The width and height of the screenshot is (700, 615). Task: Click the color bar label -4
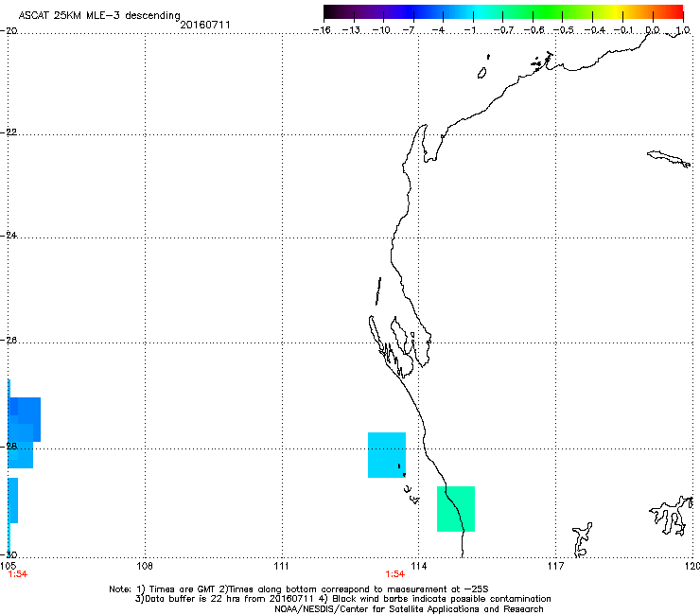coord(438,30)
